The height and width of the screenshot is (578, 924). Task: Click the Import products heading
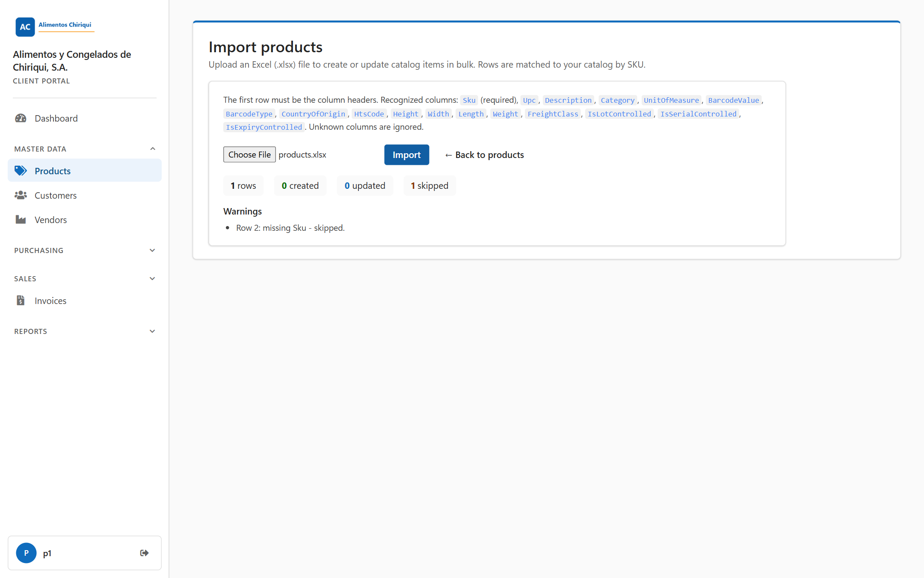[266, 47]
